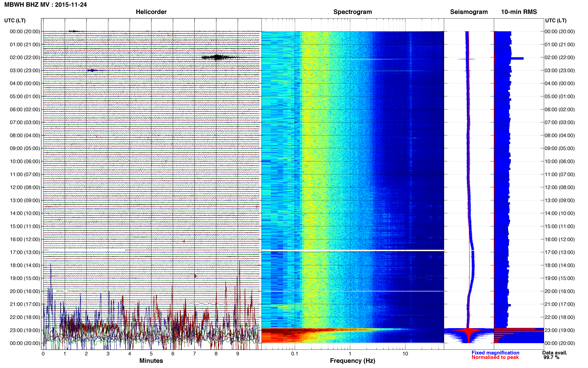Click the right '23:00 (19:00)' time label
588x368 pixels.
point(560,330)
